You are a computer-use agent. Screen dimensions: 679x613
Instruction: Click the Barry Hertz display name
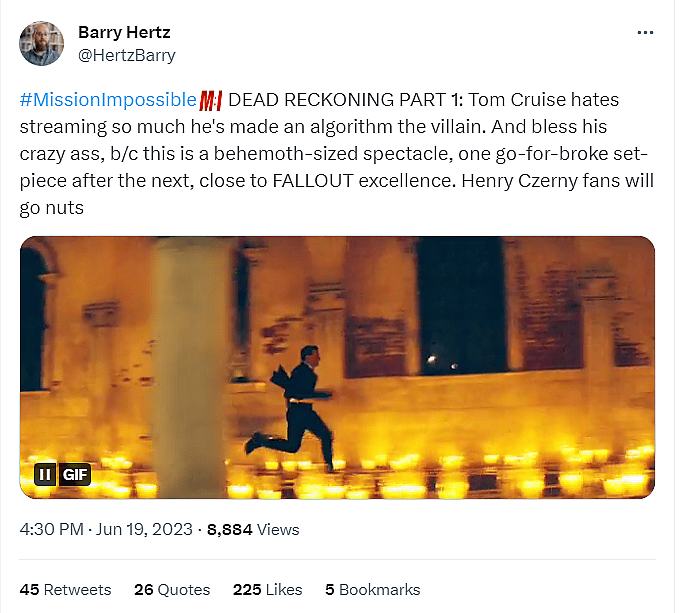(x=124, y=33)
